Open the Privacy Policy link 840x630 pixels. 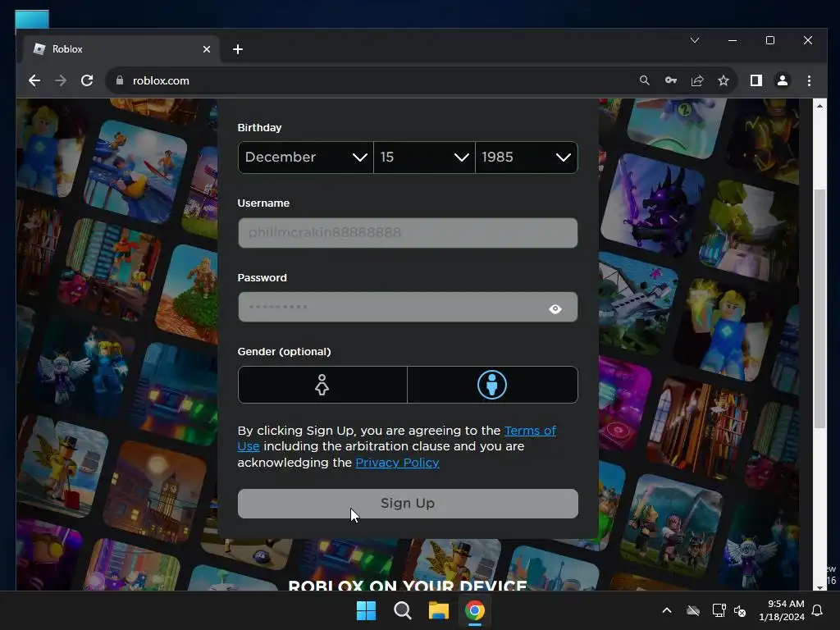[x=398, y=463]
